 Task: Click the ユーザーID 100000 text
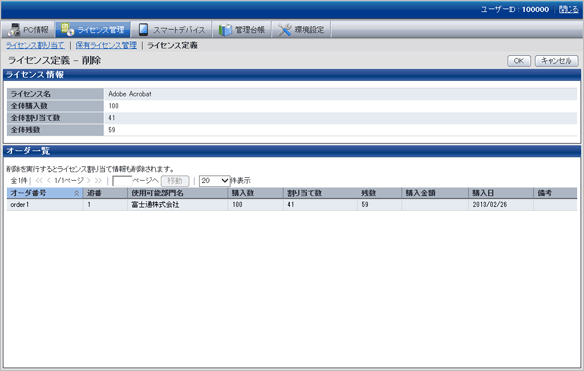(x=515, y=9)
